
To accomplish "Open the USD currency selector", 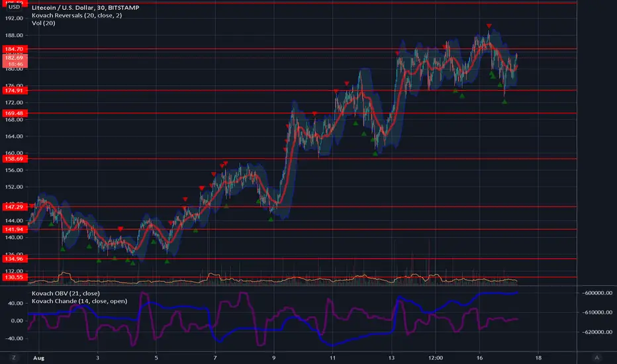I will click(14, 7).
